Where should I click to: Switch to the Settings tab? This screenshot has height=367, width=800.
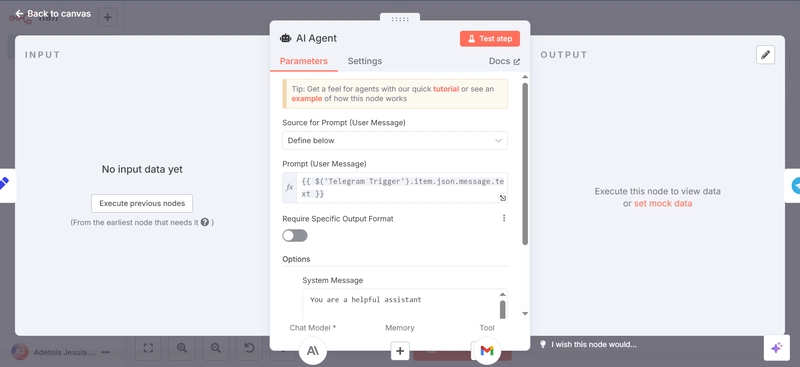click(x=365, y=61)
